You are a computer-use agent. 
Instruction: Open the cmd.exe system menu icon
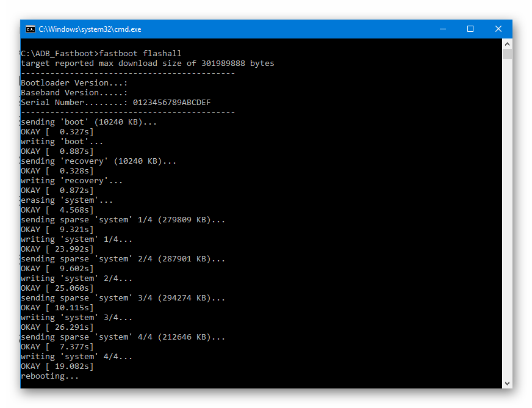point(30,29)
